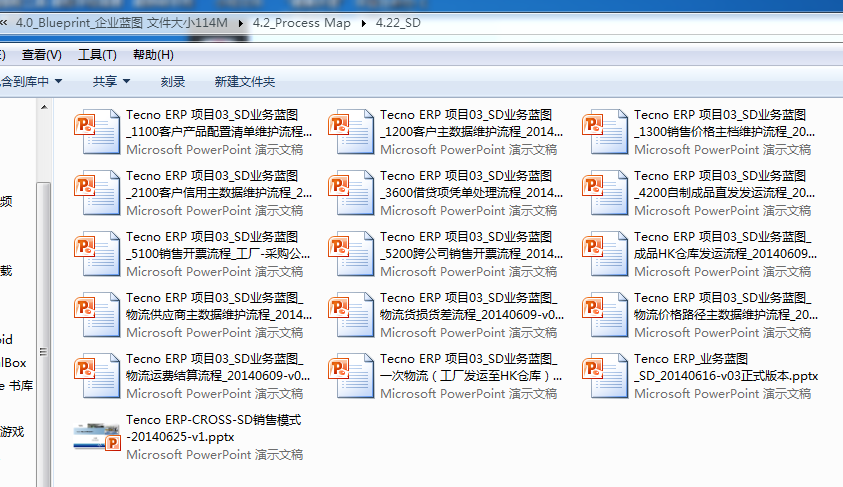Go to 4.2_Process Map breadcrumb folder
This screenshot has width=843, height=487.
[x=302, y=23]
